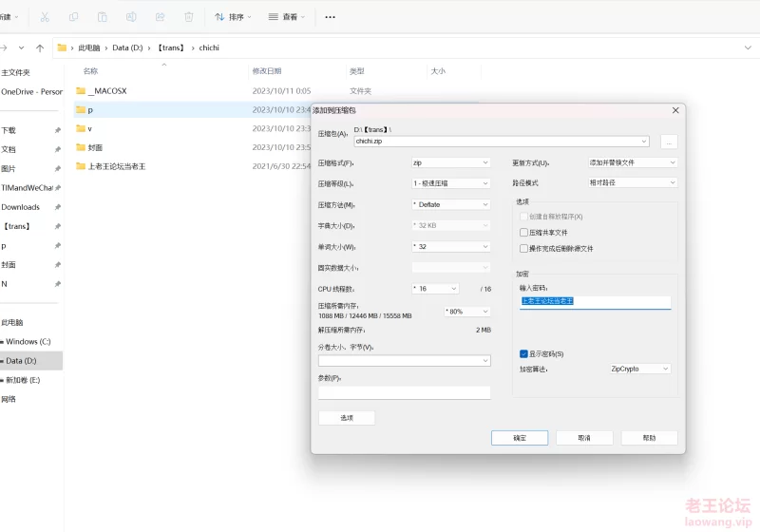Click the Copy icon in Explorer toolbar
Image resolution: width=760 pixels, height=532 pixels.
(x=74, y=17)
